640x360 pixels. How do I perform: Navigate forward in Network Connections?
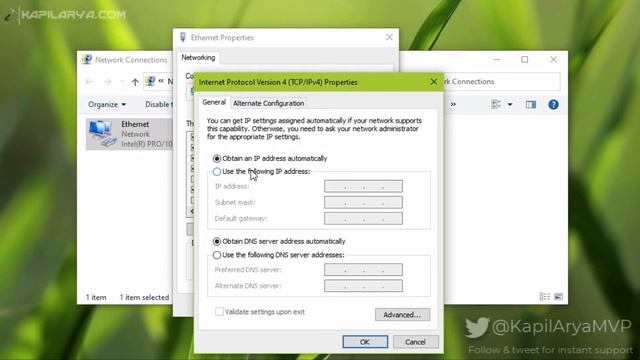(x=107, y=82)
